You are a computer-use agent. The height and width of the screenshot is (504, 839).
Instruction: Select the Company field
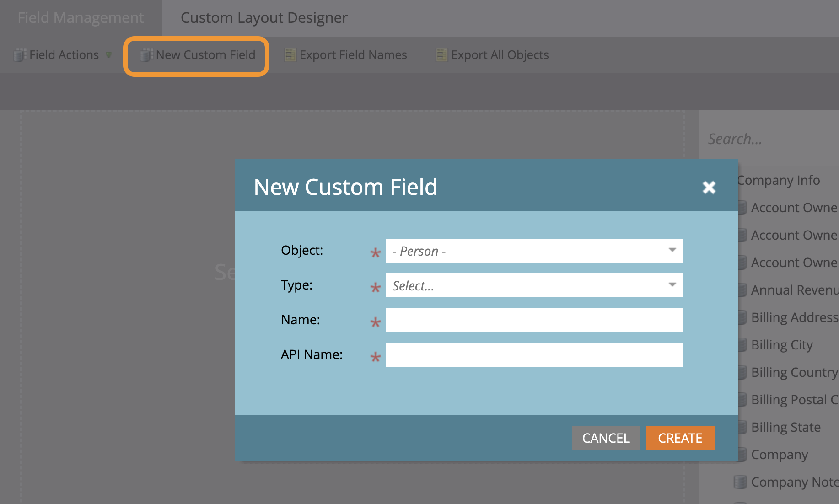click(x=780, y=455)
